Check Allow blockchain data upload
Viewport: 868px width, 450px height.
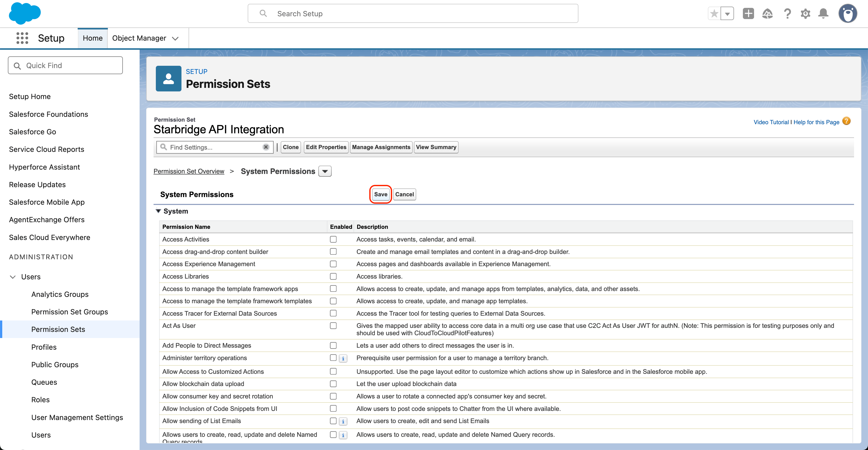coord(333,384)
